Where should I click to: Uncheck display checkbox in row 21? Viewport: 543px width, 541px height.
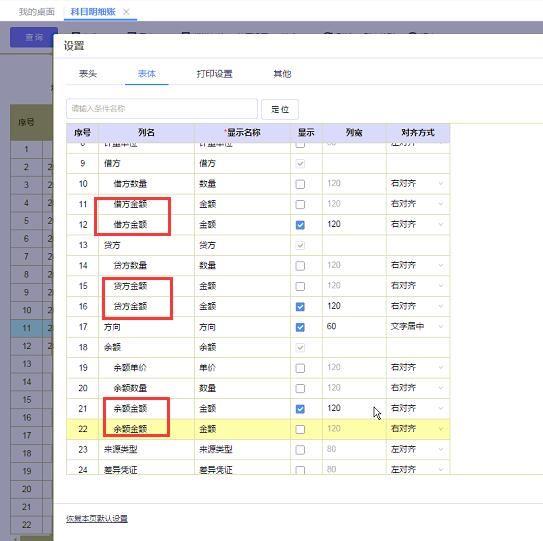point(300,409)
